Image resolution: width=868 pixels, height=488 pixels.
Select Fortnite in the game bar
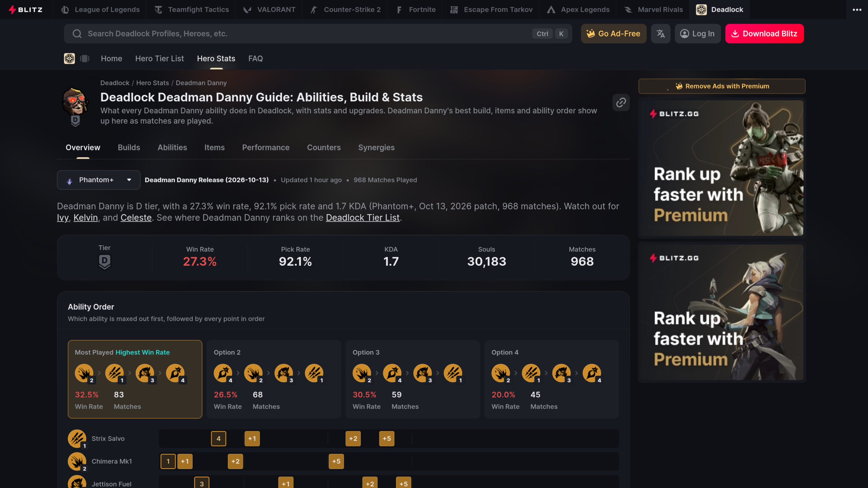[x=416, y=9]
